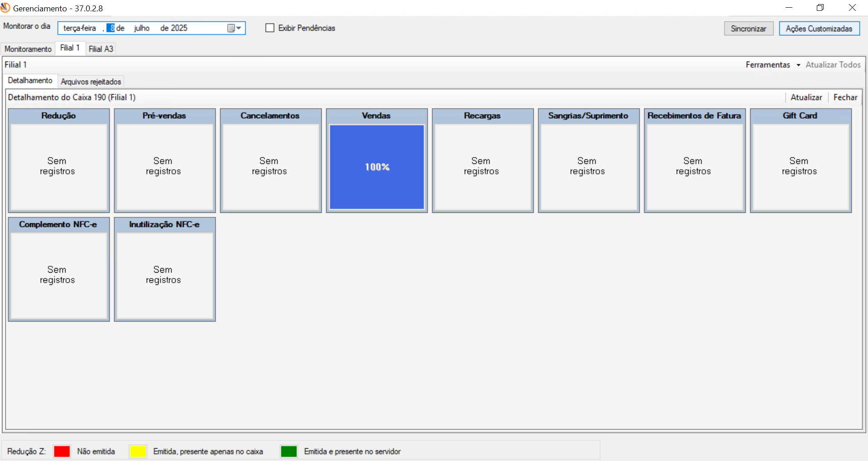Screen dimensions: 868x461
Task: Click the weekday 'terça-feira' in the date field
Action: pyautogui.click(x=80, y=28)
